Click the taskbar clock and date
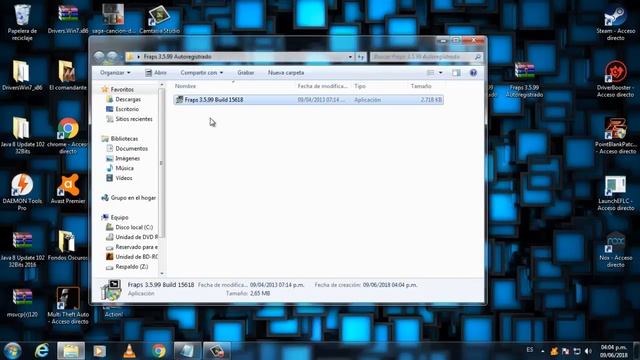 (x=613, y=351)
